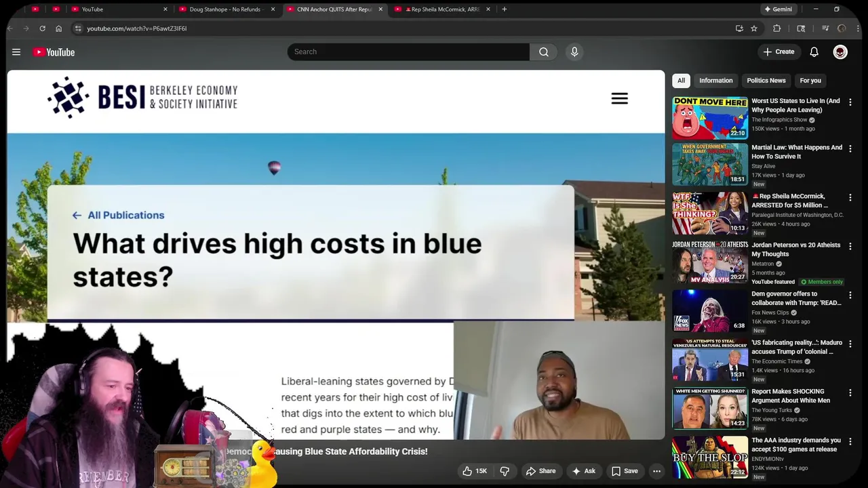Image resolution: width=868 pixels, height=488 pixels.
Task: Open options for Rep Sheila McCormick video
Action: pos(850,197)
